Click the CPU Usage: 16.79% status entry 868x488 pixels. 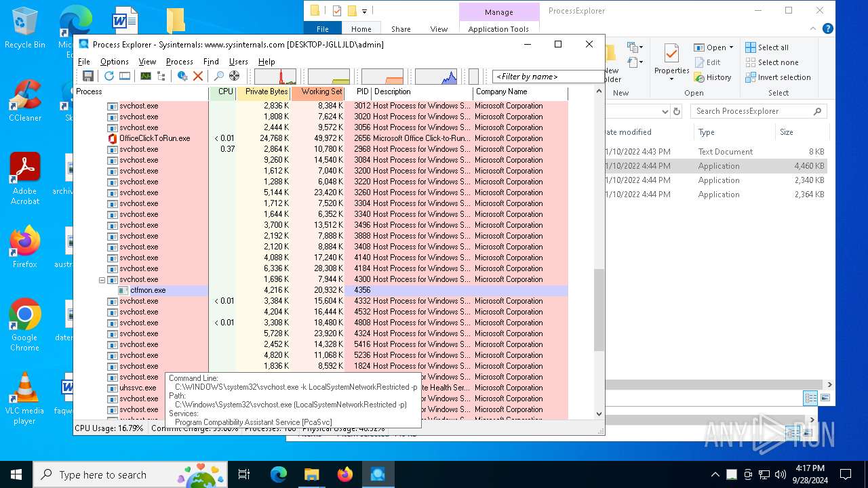click(x=109, y=428)
